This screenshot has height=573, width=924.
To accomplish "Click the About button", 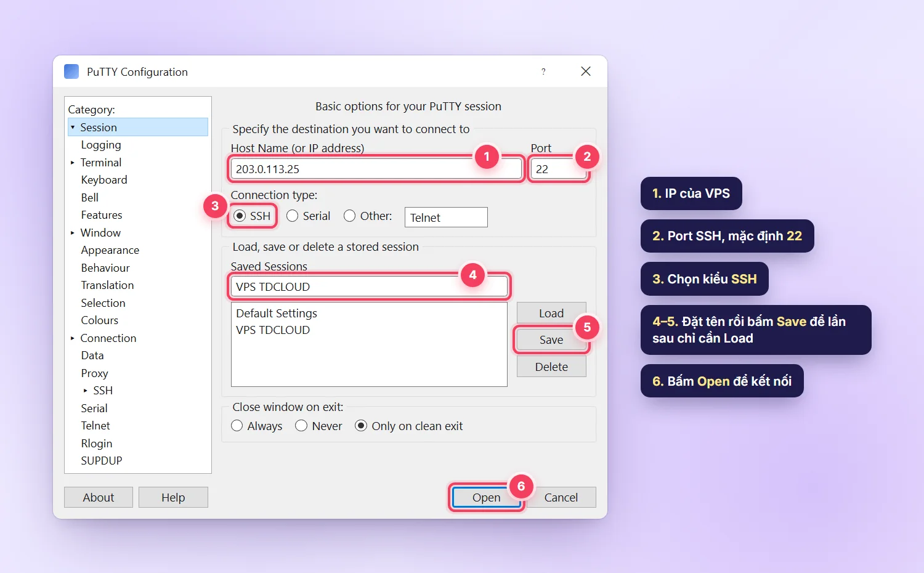I will tap(99, 497).
